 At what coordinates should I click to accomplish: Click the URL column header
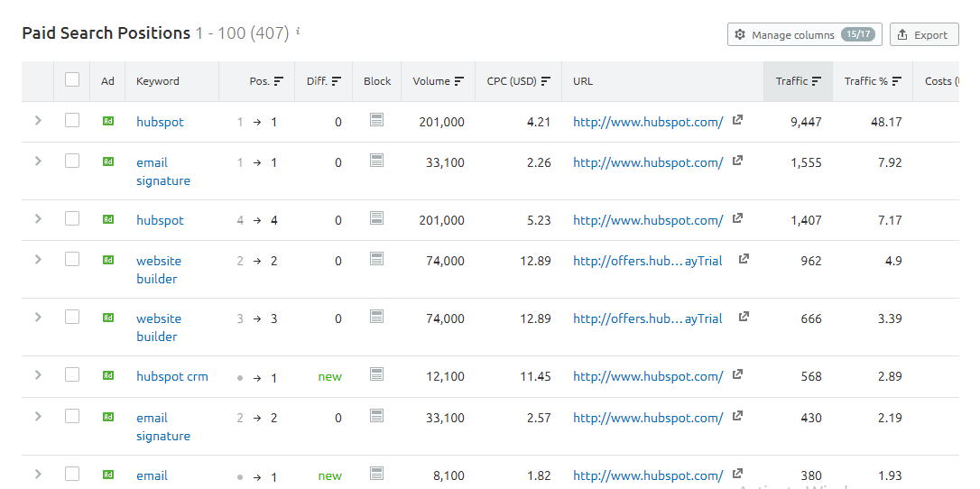pyautogui.click(x=583, y=81)
